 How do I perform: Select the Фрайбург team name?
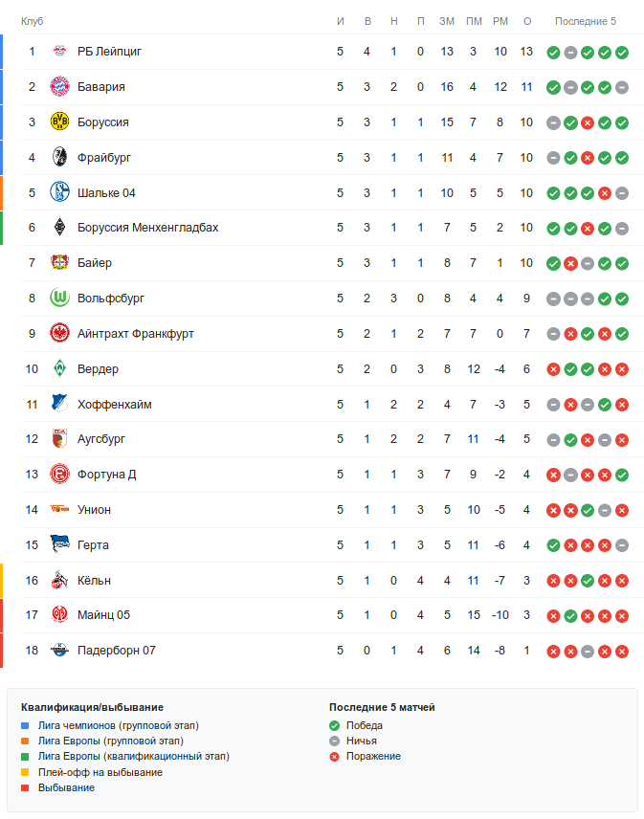104,158
